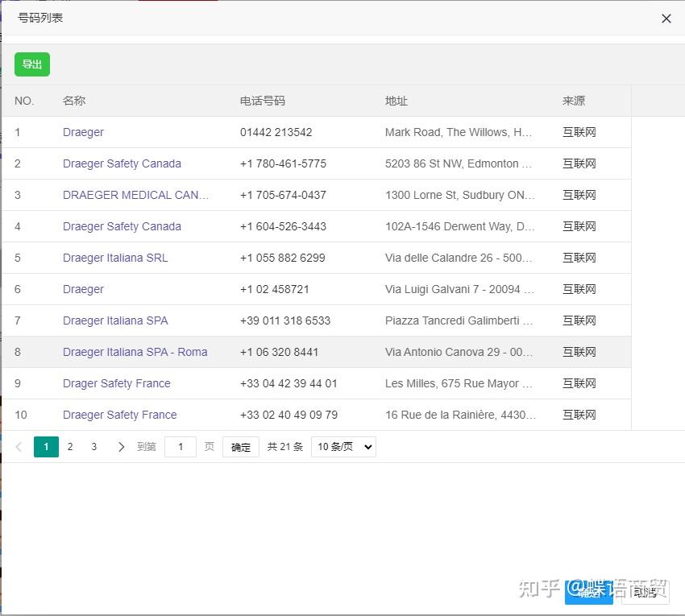Open the DRAEGER MEDICAL CAN... link
The image size is (685, 616).
(135, 195)
